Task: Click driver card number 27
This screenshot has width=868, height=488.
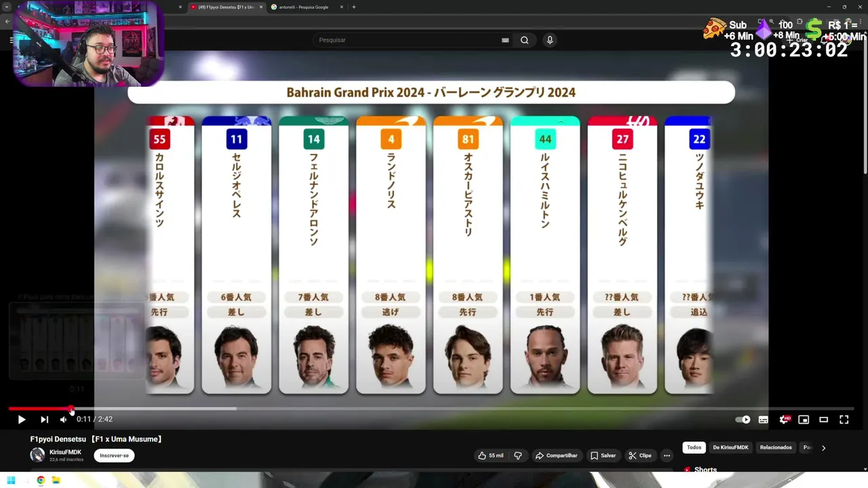Action: coord(623,255)
